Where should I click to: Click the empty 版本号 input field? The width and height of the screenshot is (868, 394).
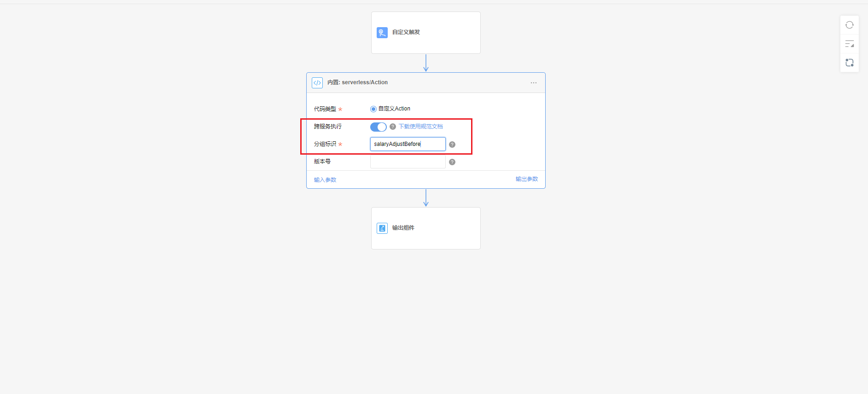pyautogui.click(x=408, y=162)
